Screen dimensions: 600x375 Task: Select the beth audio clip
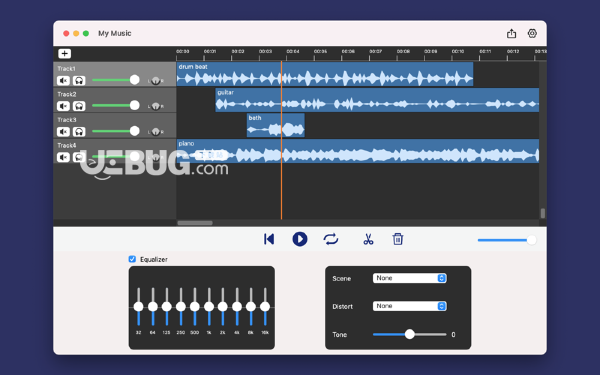276,125
